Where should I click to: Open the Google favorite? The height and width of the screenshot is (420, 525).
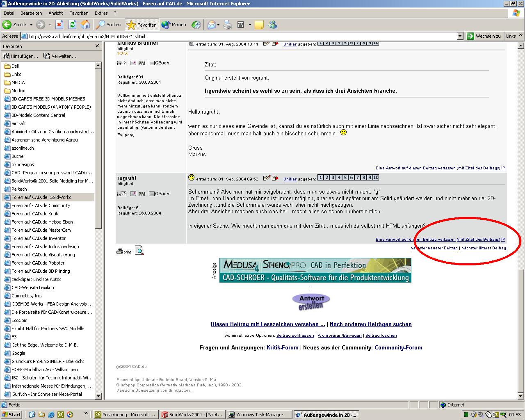[x=15, y=353]
